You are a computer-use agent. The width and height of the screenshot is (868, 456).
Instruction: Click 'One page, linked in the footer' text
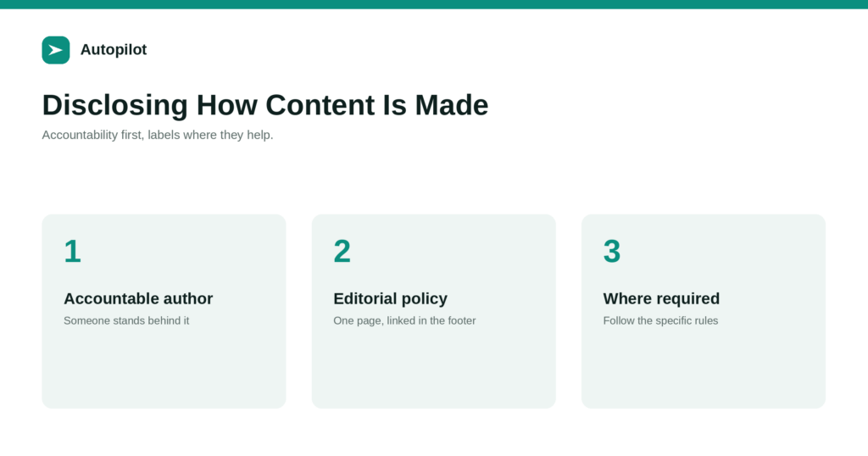pos(404,321)
